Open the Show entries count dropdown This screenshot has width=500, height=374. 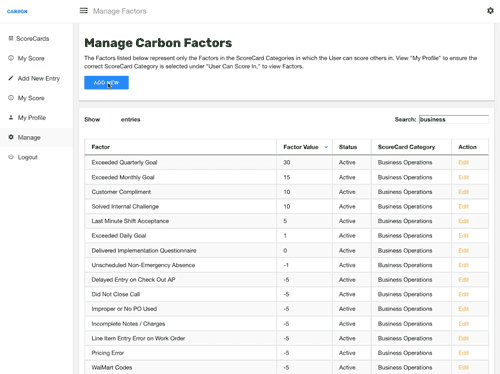(x=110, y=119)
